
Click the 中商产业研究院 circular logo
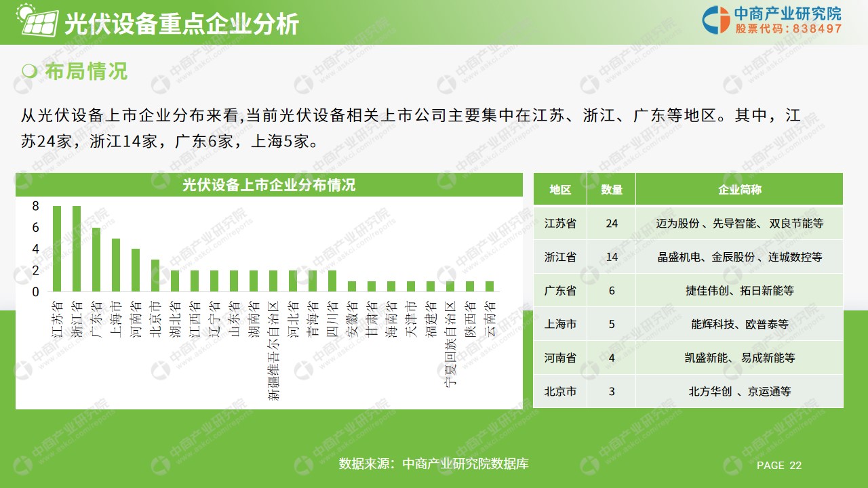coord(715,20)
